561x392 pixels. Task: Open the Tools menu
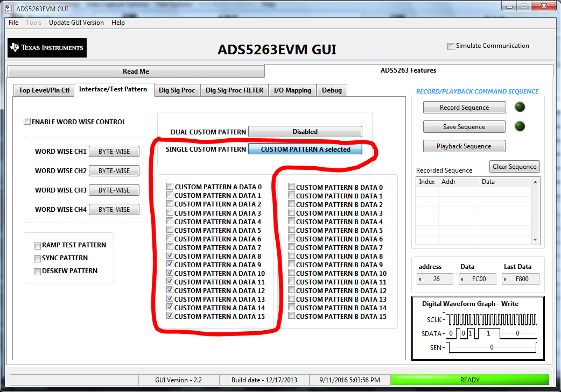point(33,23)
